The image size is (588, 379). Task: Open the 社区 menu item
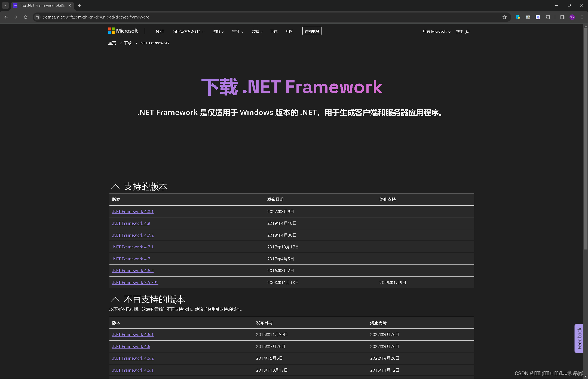coord(289,32)
